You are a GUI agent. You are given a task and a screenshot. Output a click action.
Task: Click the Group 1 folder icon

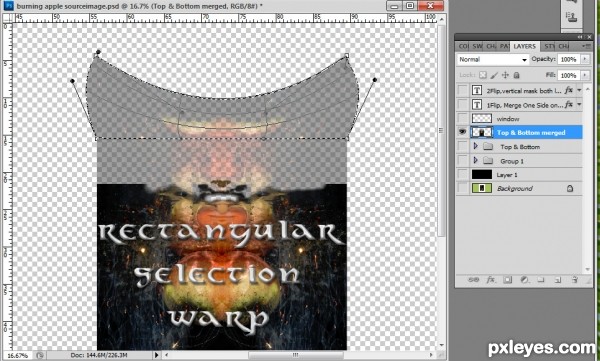(488, 161)
